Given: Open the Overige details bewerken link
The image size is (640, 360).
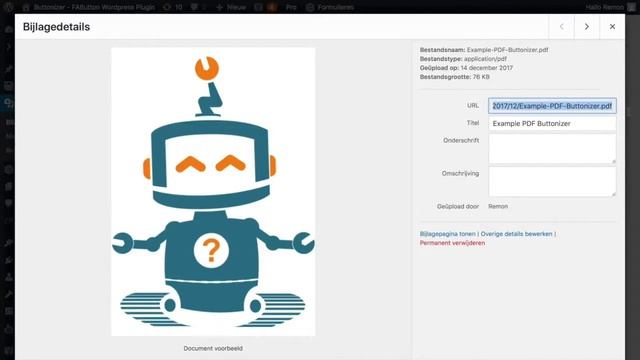Looking at the screenshot, I should tap(516, 234).
